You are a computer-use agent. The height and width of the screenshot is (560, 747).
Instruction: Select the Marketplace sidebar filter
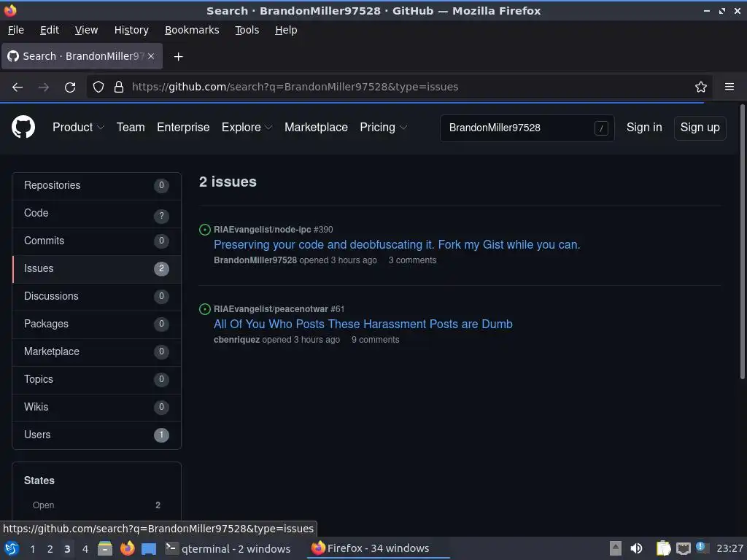click(97, 352)
